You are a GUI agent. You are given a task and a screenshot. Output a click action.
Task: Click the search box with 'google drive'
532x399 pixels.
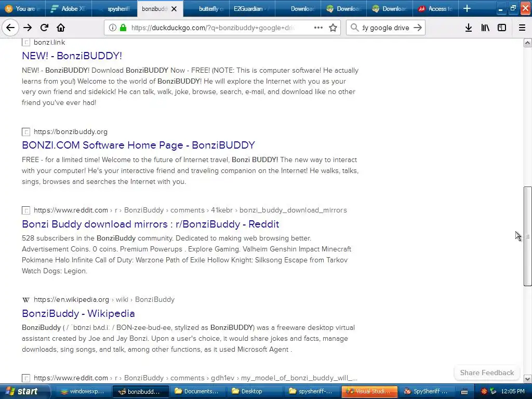385,28
